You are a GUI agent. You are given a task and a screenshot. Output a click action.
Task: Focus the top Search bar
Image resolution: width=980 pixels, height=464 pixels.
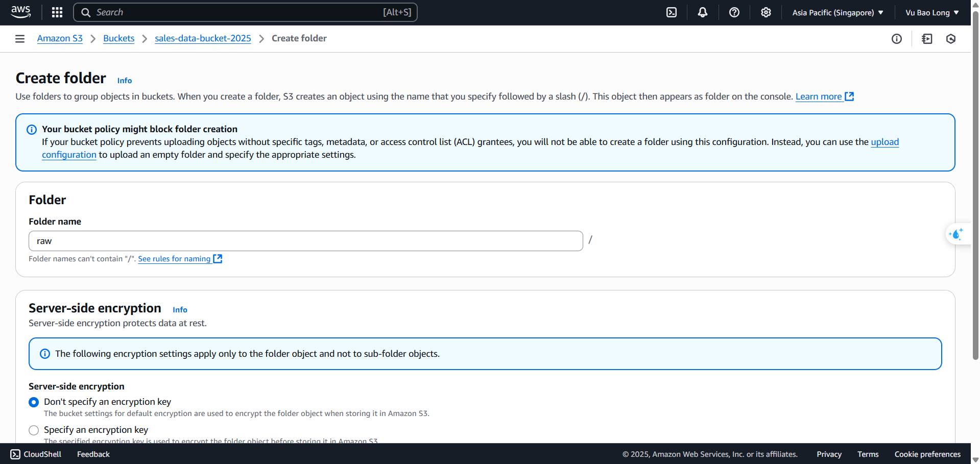(246, 12)
